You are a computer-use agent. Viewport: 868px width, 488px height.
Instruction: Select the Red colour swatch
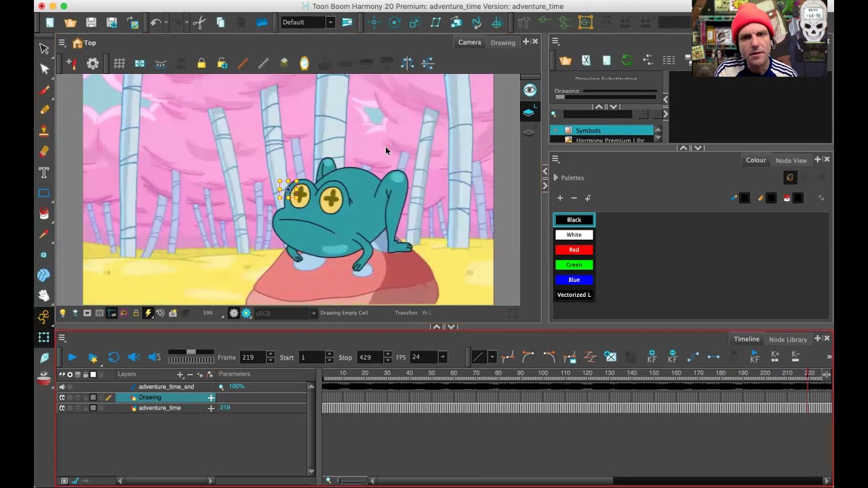(574, 249)
